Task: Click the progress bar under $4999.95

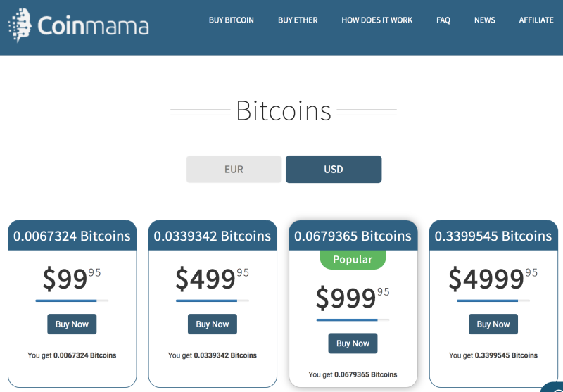Action: [x=493, y=301]
